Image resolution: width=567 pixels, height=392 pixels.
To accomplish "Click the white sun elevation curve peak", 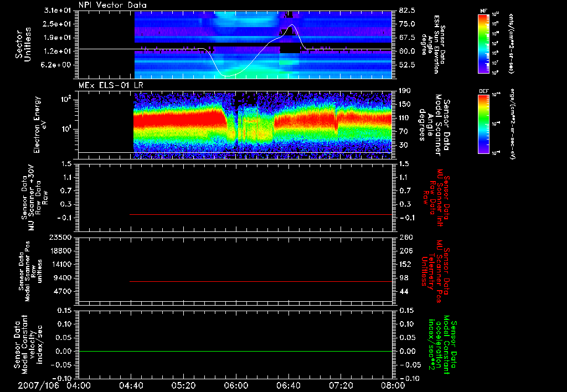I will coord(291,25).
